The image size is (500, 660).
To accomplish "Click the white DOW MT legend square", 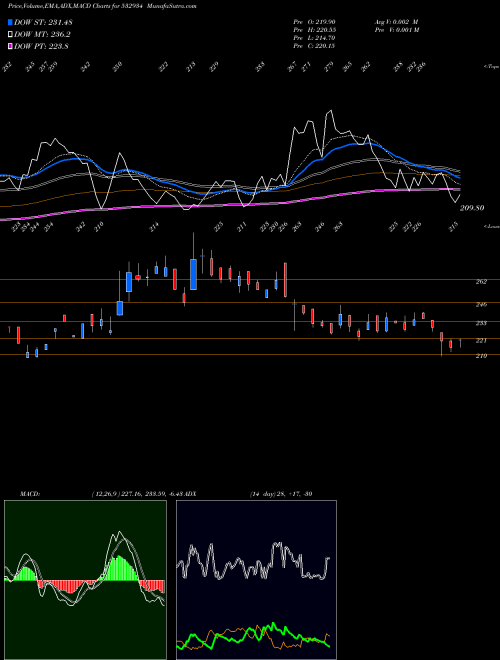I will [11, 34].
